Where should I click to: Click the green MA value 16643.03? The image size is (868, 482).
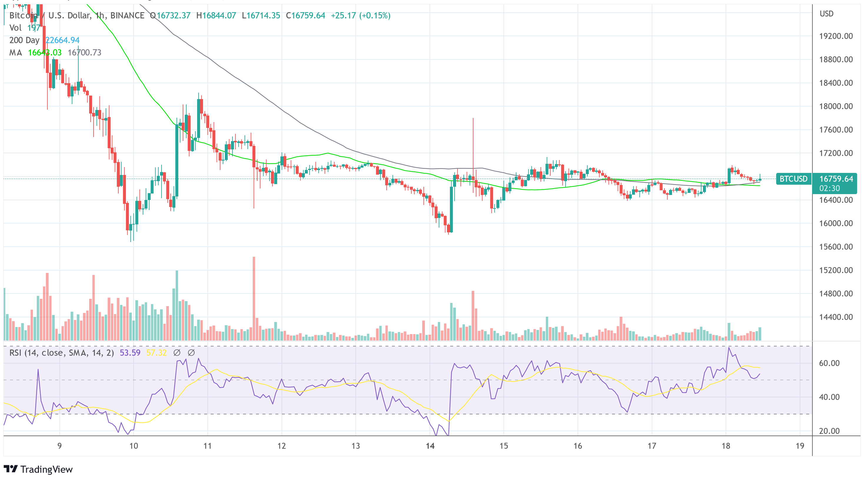coord(45,53)
